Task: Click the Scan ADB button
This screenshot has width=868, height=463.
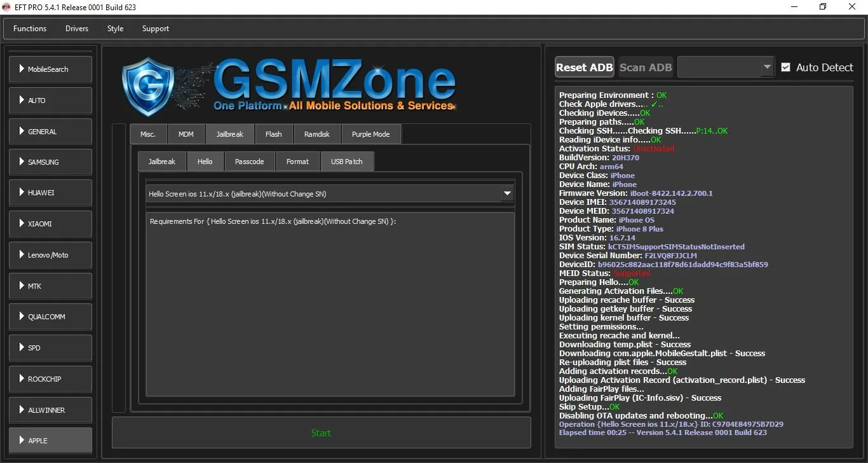Action: tap(645, 67)
